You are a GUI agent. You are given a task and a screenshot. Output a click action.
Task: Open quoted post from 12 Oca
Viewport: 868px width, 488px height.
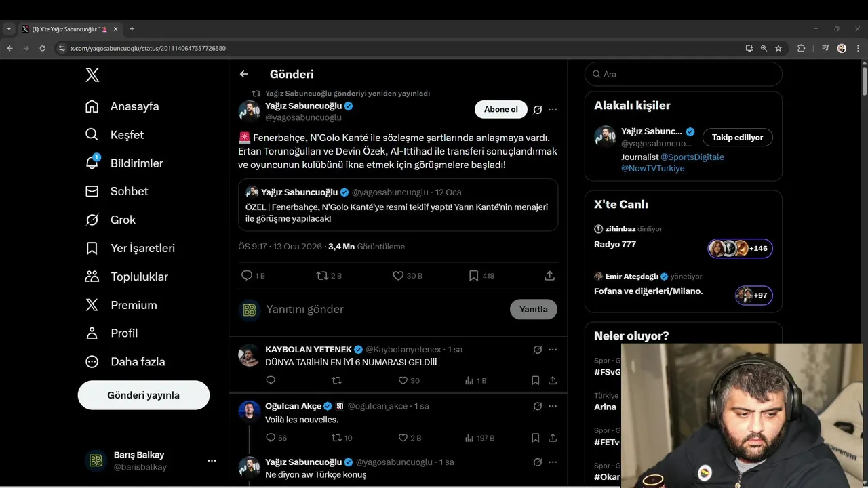[398, 205]
